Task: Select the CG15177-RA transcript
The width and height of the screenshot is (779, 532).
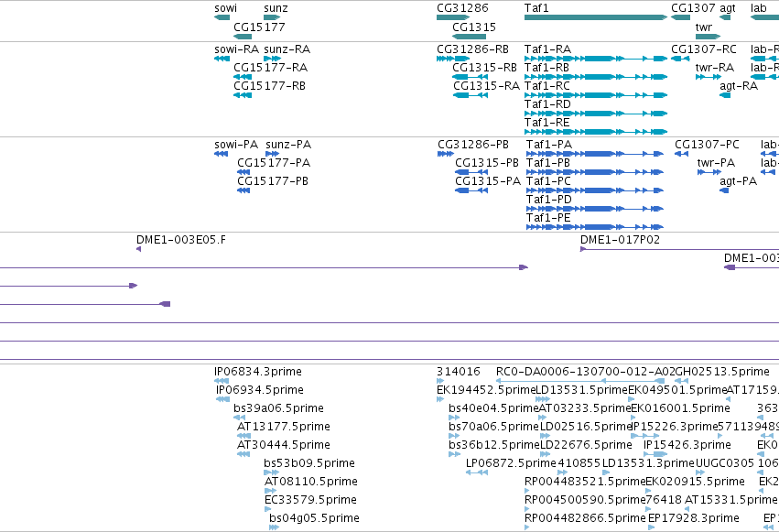Action: (x=243, y=77)
